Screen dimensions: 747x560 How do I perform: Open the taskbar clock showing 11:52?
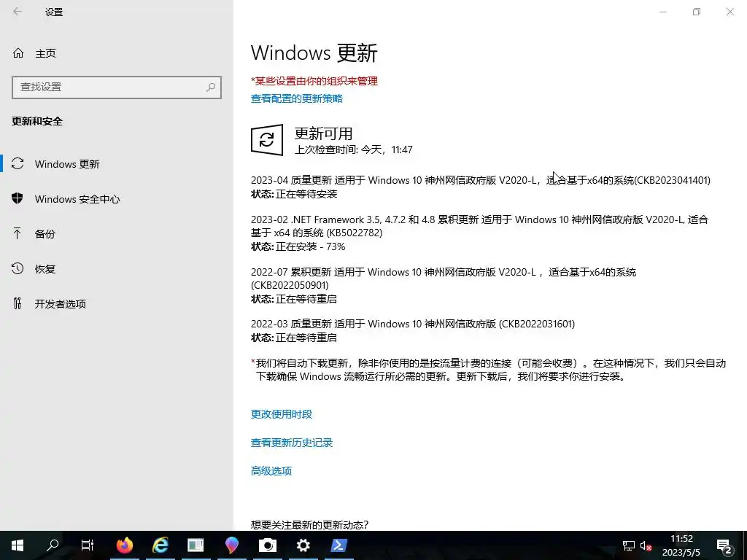click(681, 545)
